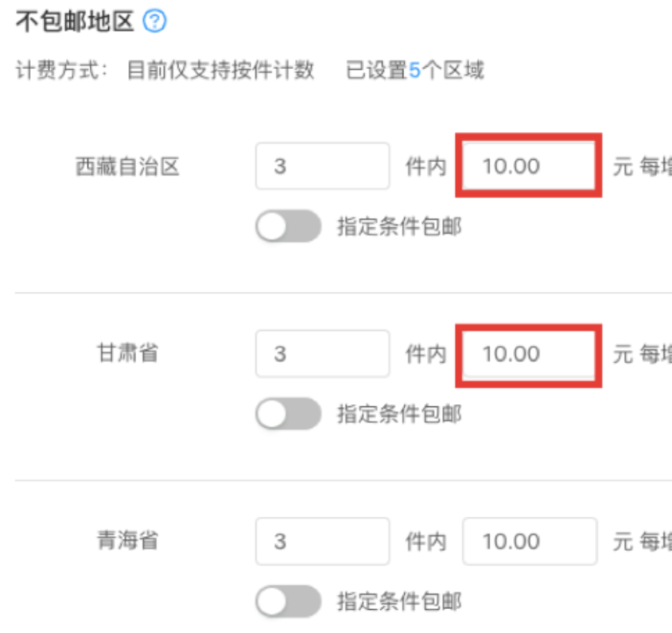Click 指定条件包邮 label under 西藏自治区
The image size is (672, 633).
[x=399, y=227]
